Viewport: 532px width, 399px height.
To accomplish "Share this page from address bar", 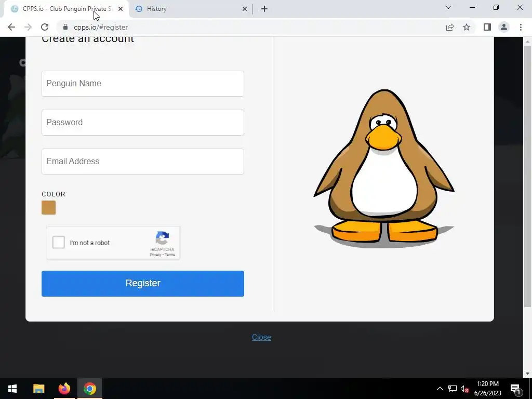I will (450, 27).
